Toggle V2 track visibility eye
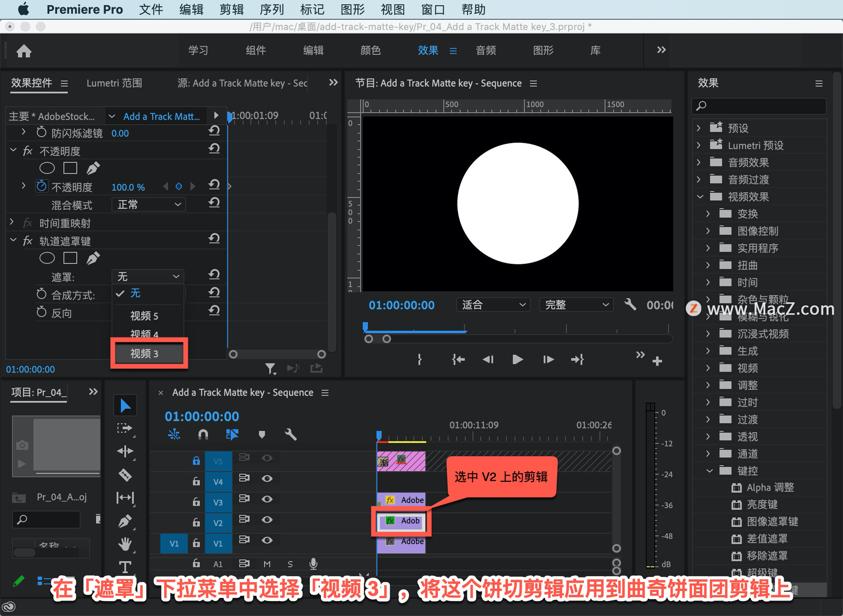843x616 pixels. [267, 519]
